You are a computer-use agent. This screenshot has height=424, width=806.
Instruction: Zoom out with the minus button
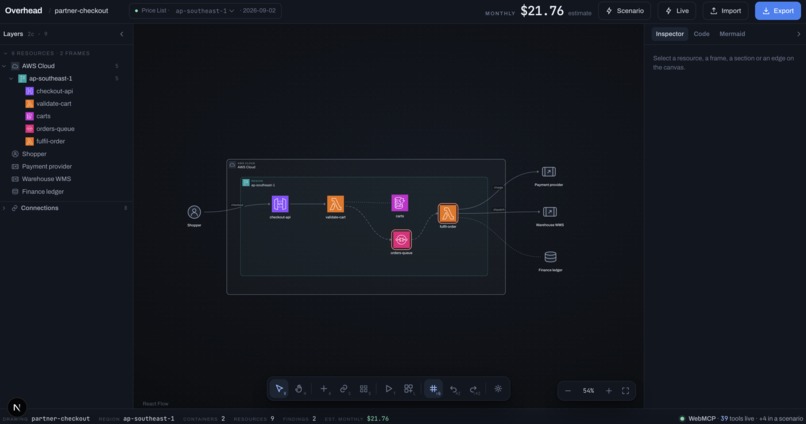(568, 391)
